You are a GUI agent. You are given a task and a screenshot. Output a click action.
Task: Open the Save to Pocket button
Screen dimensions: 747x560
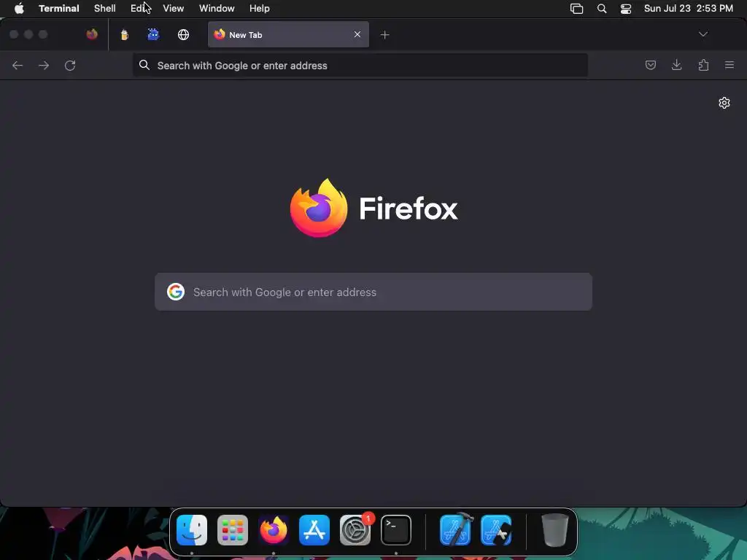[x=650, y=65]
